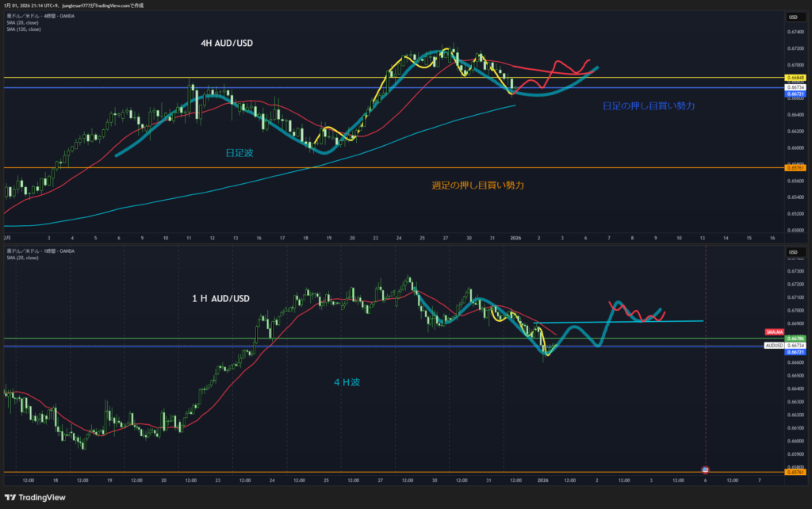Click green 0.66786 price tag on lower chart
The width and height of the screenshot is (812, 509).
(x=795, y=339)
